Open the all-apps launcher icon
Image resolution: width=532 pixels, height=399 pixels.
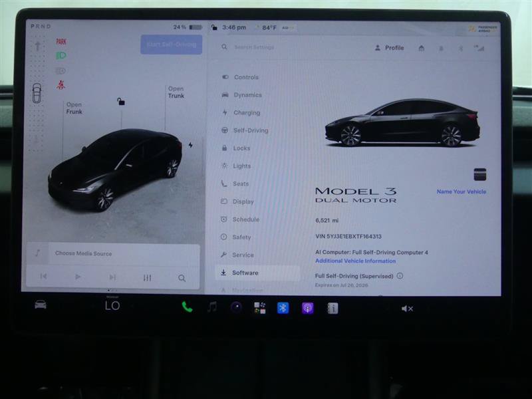click(x=260, y=308)
